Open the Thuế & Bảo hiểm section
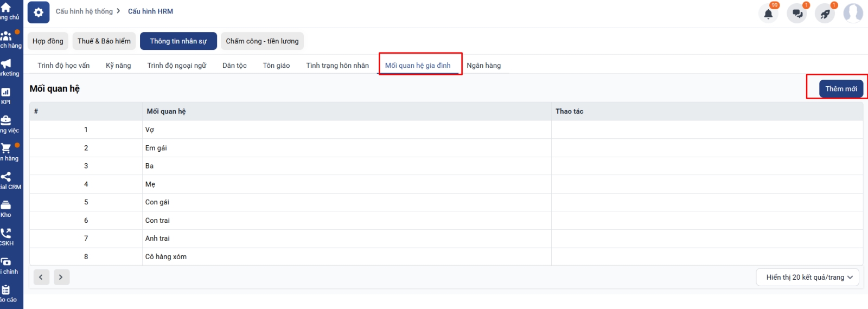 (104, 41)
